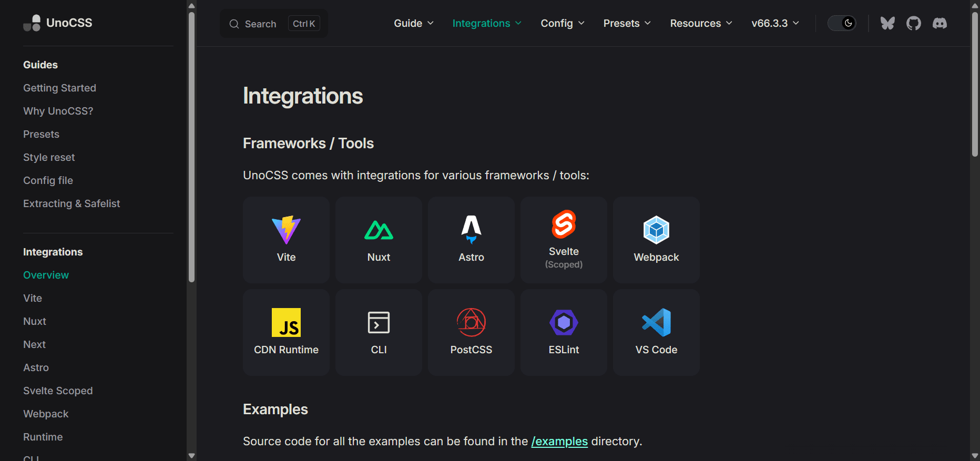980x461 pixels.
Task: Click the UnoCSS site title text
Action: point(69,23)
